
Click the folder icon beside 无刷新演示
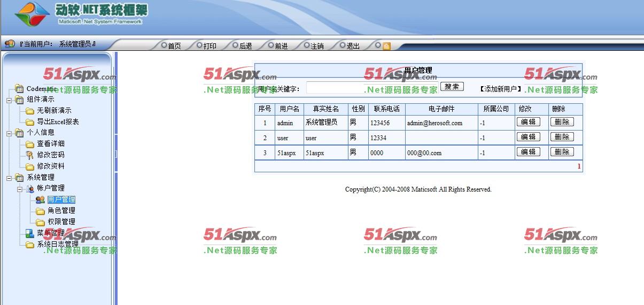(30, 111)
